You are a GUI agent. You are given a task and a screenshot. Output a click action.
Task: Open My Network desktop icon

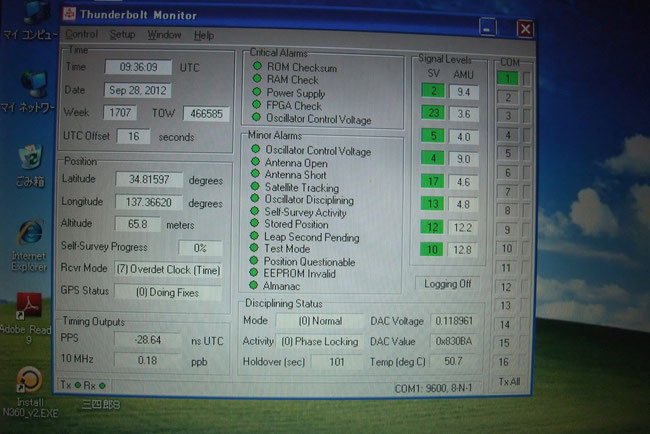coord(28,85)
